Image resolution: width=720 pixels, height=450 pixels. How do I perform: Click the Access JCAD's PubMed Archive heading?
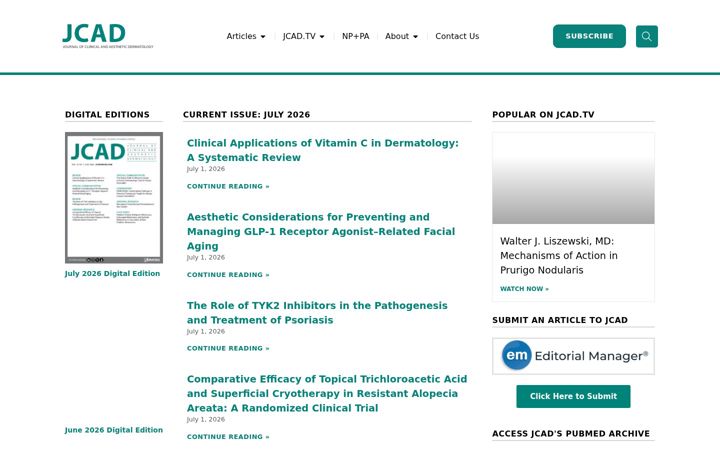[571, 433]
